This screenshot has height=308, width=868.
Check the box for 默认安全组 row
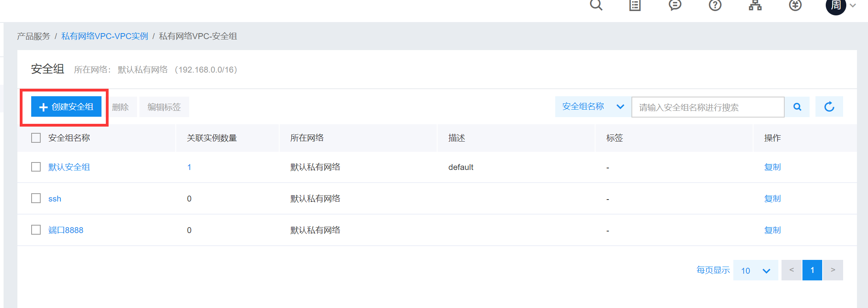(36, 167)
